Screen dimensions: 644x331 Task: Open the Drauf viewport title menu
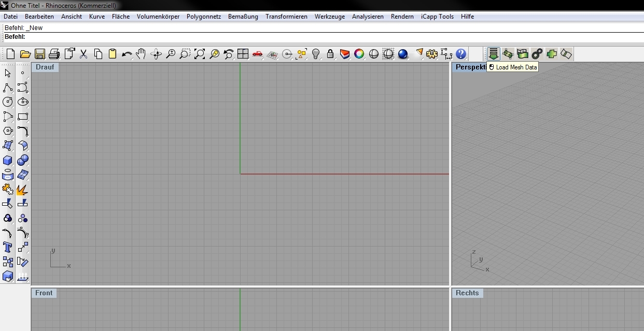pos(45,67)
